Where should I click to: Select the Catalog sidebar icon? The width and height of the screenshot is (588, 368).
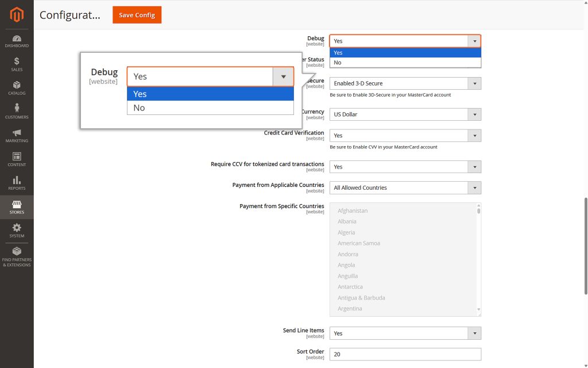[x=17, y=86]
